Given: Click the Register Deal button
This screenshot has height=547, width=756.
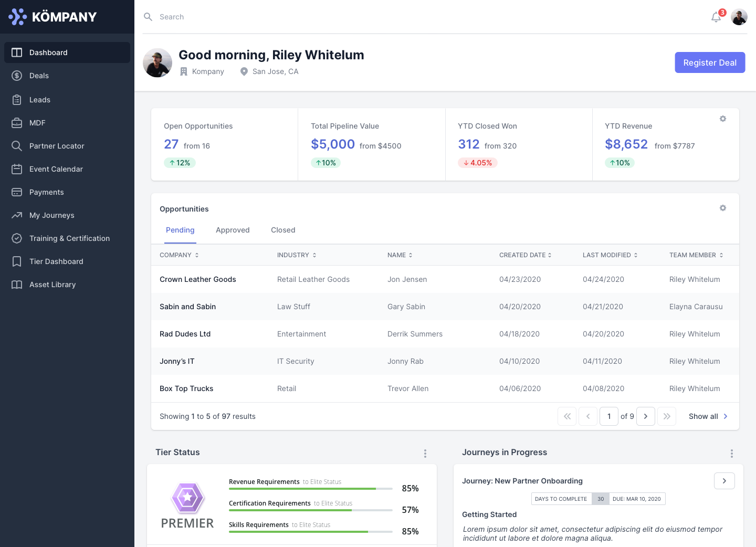Looking at the screenshot, I should point(710,62).
